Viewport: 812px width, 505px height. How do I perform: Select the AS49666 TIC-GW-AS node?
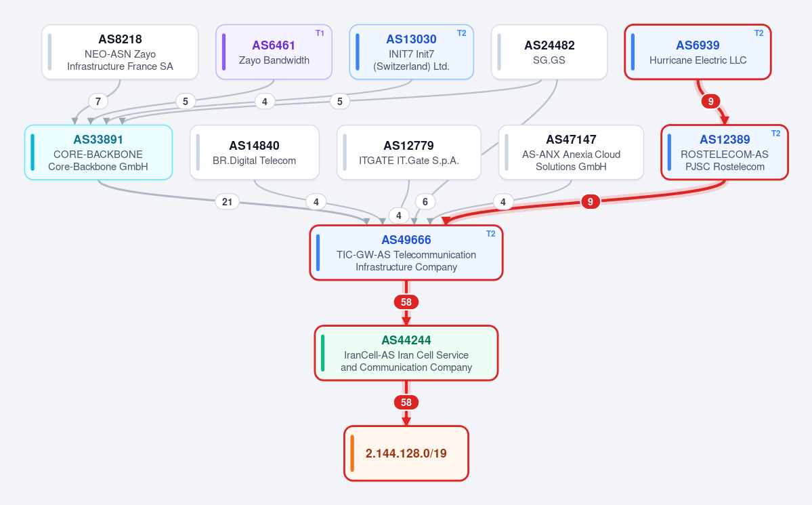point(406,253)
